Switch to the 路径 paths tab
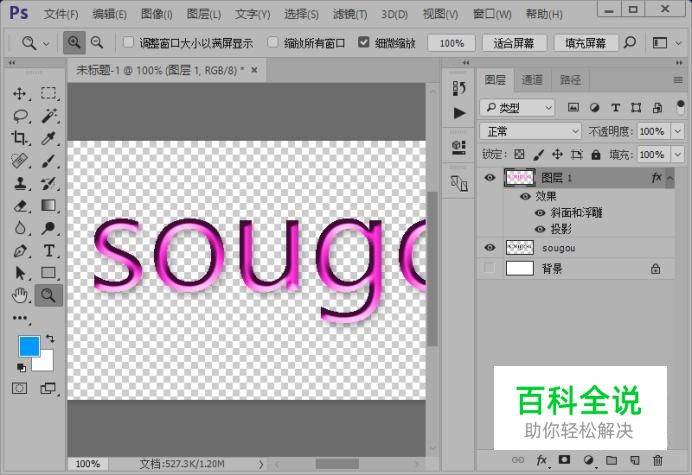Screen dimensions: 692x475 pos(570,80)
